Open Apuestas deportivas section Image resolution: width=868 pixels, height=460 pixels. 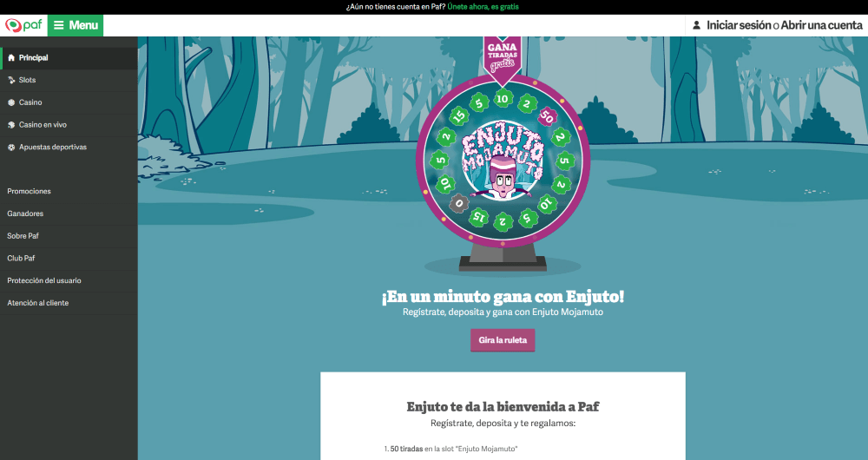point(69,148)
